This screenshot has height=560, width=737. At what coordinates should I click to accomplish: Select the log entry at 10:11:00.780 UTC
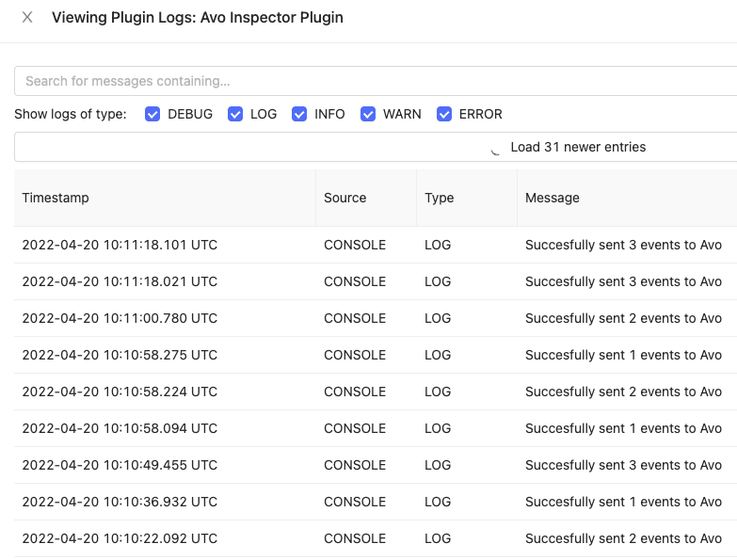(120, 318)
